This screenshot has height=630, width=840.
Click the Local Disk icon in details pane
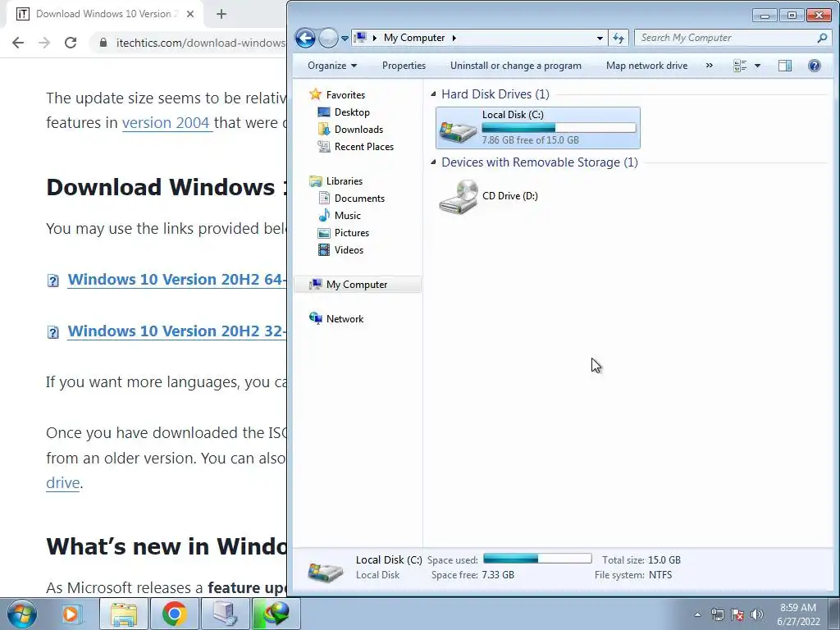point(325,571)
